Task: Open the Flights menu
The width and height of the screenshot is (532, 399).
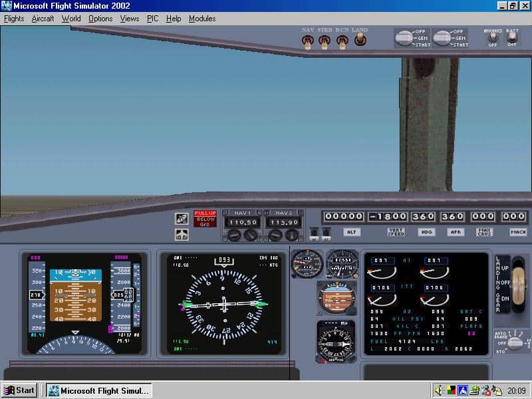Action: 13,19
